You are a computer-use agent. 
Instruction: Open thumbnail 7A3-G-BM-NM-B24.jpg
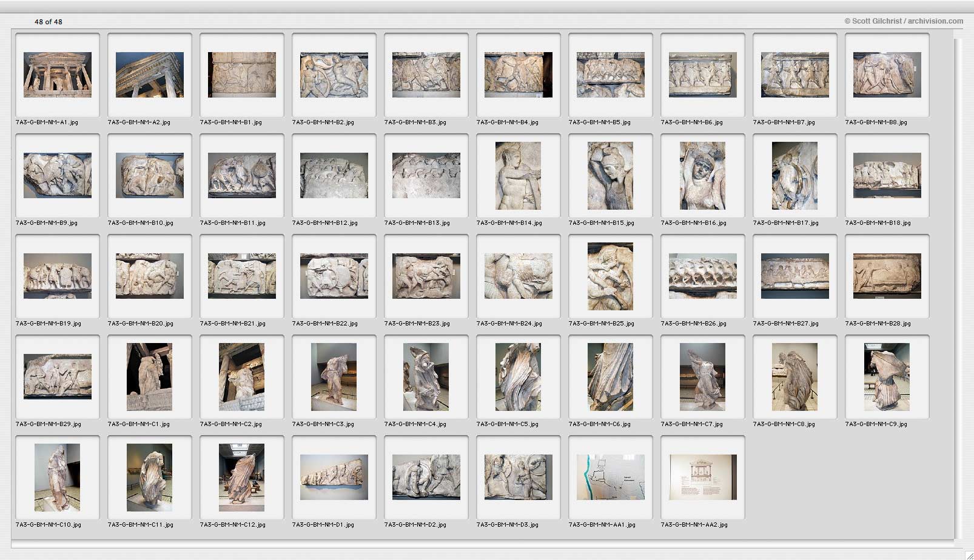pos(519,276)
